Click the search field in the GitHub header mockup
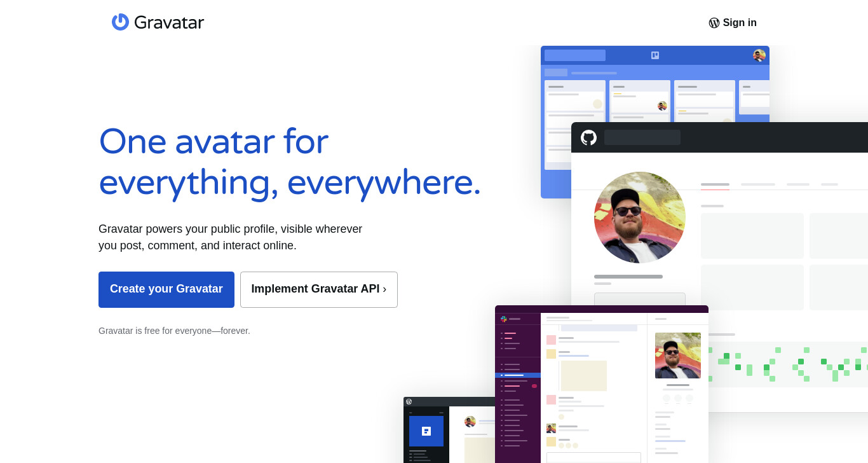 pyautogui.click(x=642, y=137)
